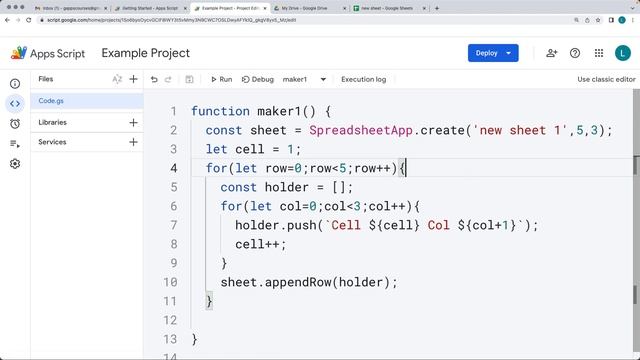Open the Execution log
Image resolution: width=640 pixels, height=360 pixels.
coord(363,80)
